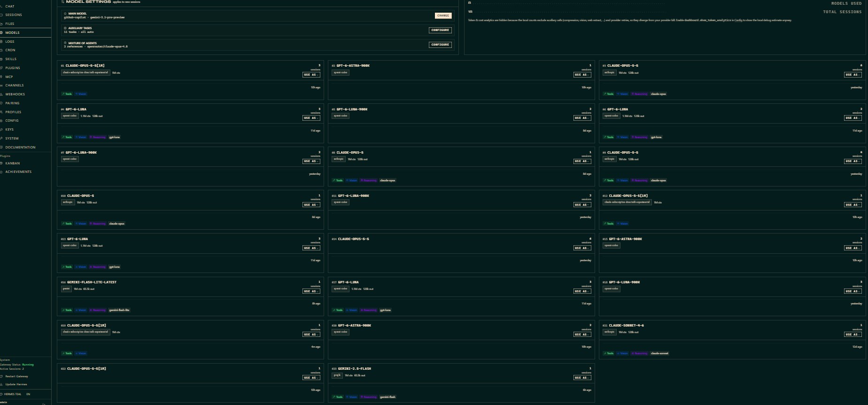868x405 pixels.
Task: Configure the Auxiliary Tasks setting
Action: pyautogui.click(x=440, y=30)
